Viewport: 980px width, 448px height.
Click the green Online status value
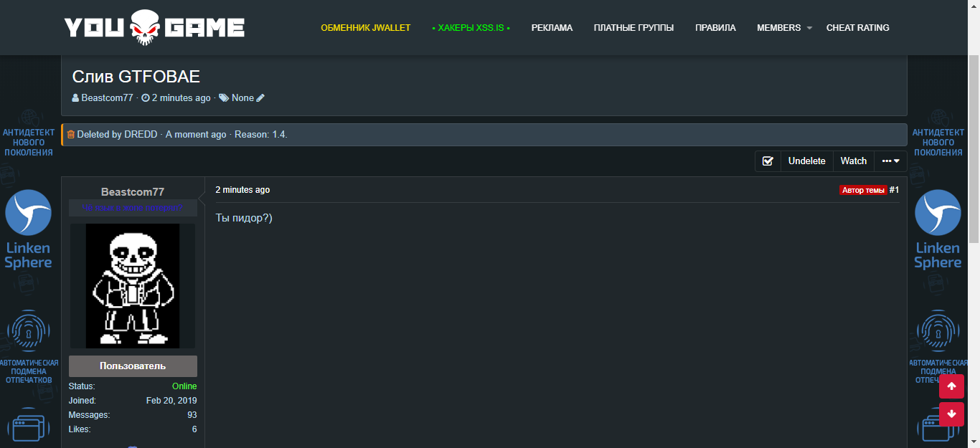[184, 386]
